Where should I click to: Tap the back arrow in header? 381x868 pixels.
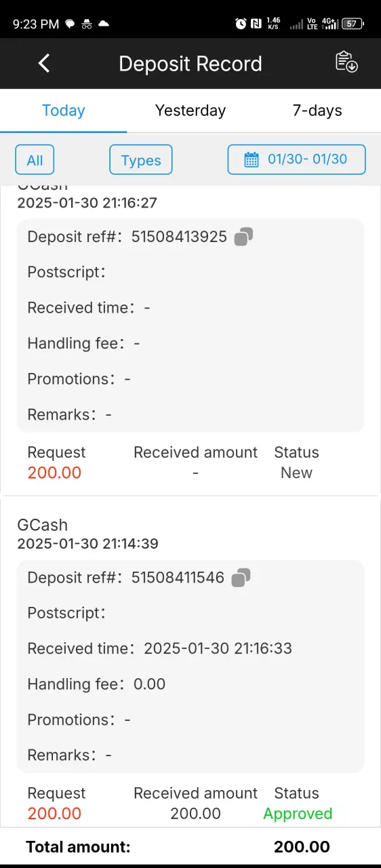(x=44, y=64)
